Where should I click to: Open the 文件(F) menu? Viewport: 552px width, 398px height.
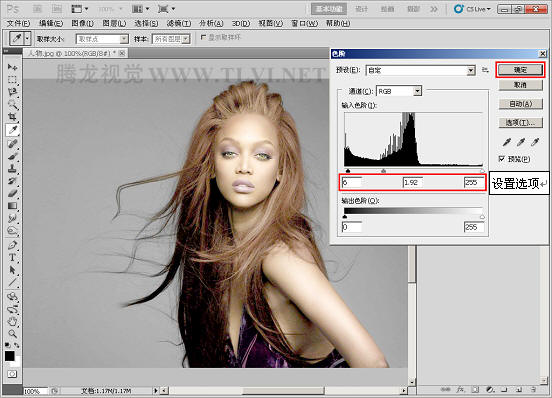tap(18, 23)
